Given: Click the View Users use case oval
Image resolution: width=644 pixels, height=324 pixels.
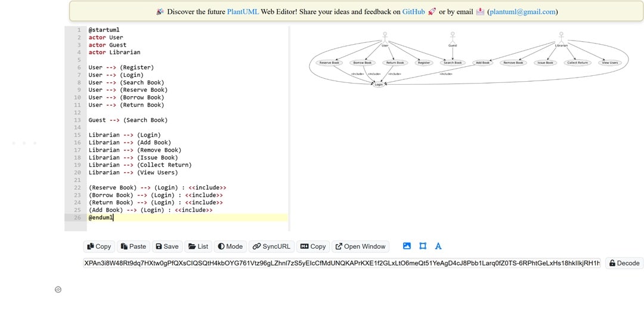Looking at the screenshot, I should pos(610,63).
